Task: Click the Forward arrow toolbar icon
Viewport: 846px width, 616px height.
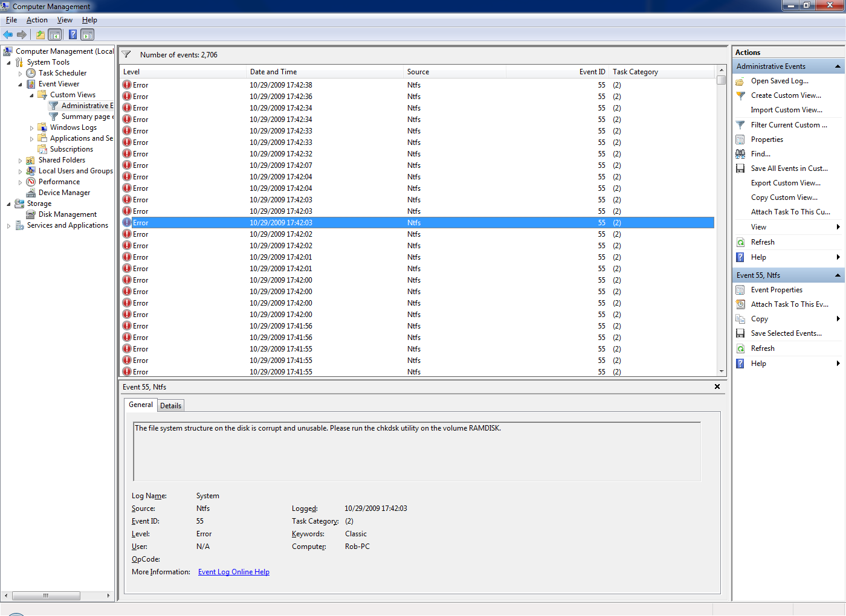Action: point(22,35)
